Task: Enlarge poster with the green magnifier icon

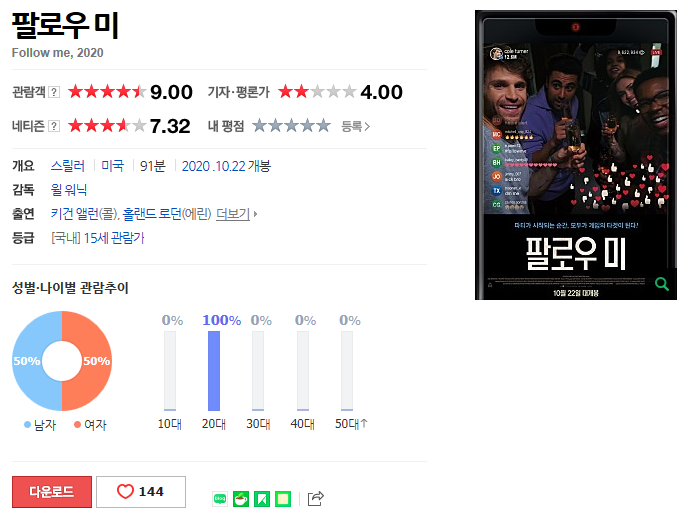Action: [662, 284]
